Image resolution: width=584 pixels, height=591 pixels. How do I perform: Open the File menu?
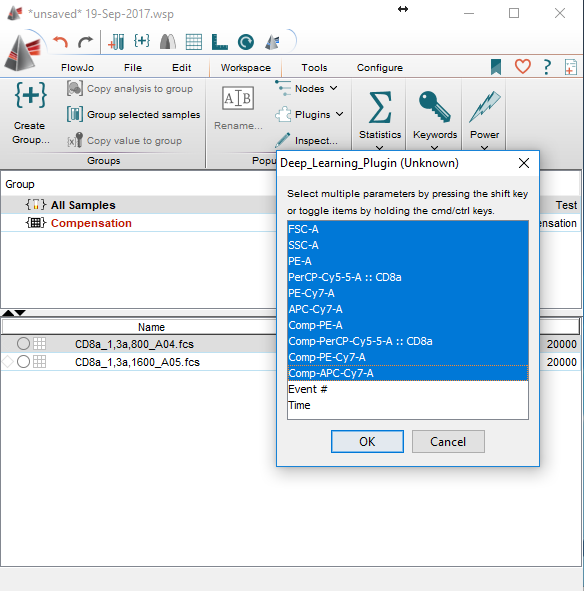pos(133,67)
